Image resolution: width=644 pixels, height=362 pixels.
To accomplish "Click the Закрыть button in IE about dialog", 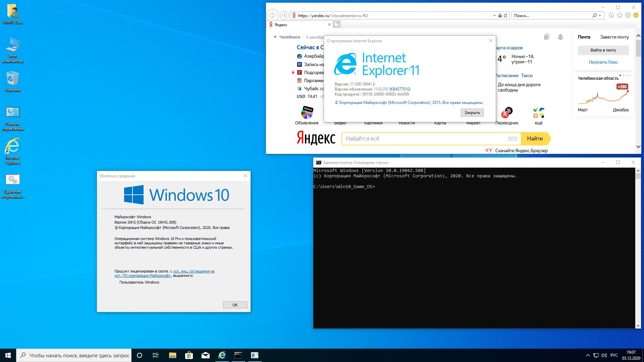I will pyautogui.click(x=472, y=113).
